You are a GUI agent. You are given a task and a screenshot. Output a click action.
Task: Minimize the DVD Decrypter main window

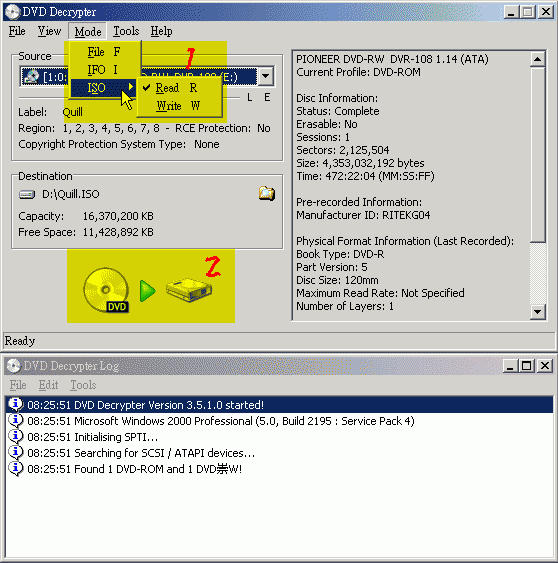[511, 12]
